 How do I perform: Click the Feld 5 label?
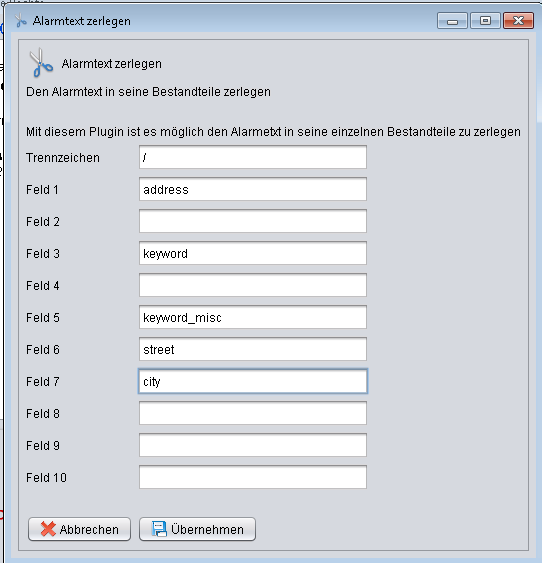pos(43,318)
